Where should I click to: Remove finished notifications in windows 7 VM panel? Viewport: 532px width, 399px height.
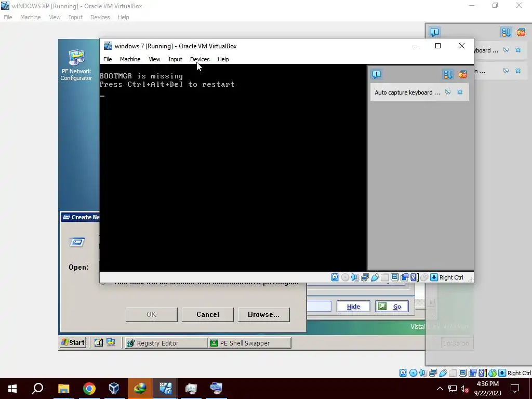pyautogui.click(x=462, y=74)
